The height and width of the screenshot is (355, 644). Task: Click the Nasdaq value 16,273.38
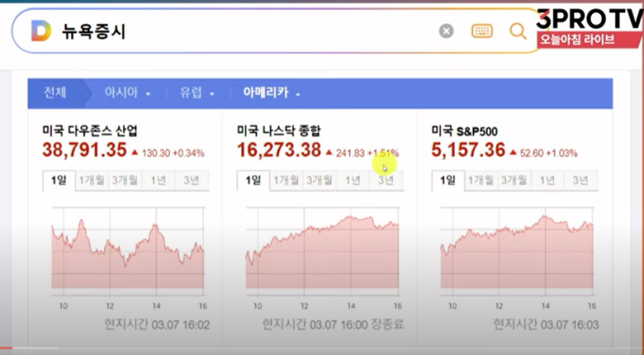pyautogui.click(x=279, y=150)
